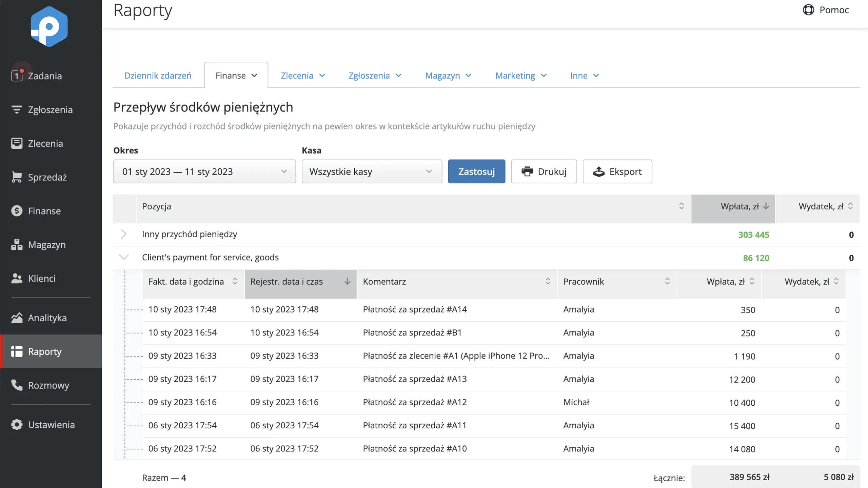This screenshot has width=868, height=488.
Task: Sort top-level Wydatek, zł column arrows
Action: click(x=850, y=206)
